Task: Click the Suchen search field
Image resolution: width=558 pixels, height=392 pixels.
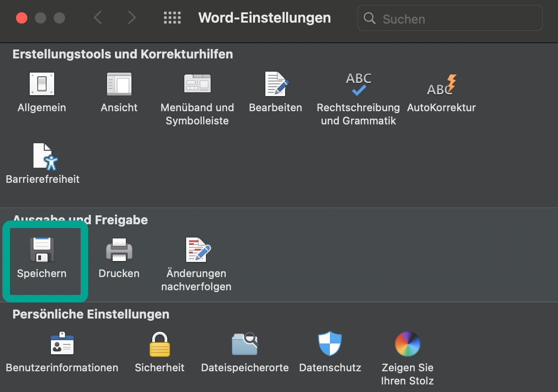Action: [x=450, y=18]
